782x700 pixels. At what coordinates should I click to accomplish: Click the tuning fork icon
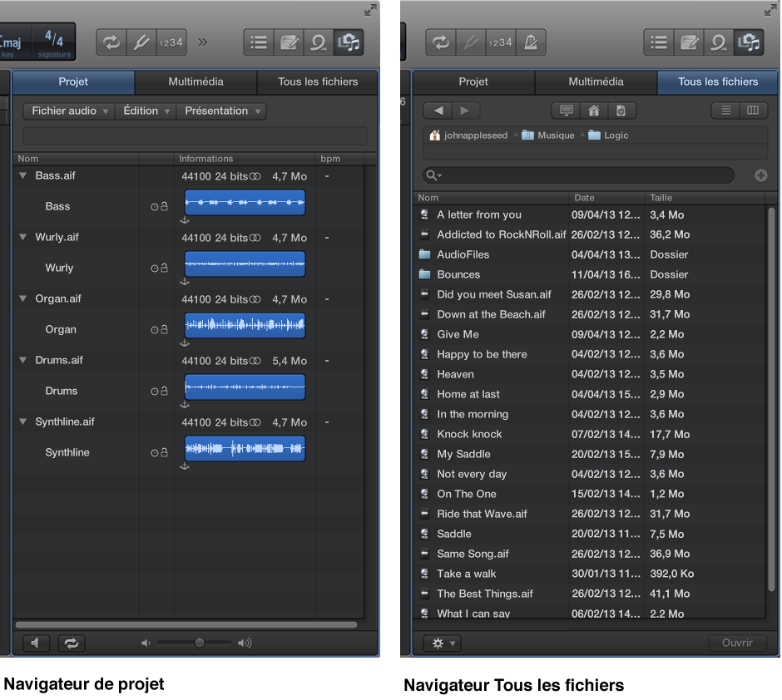point(140,42)
